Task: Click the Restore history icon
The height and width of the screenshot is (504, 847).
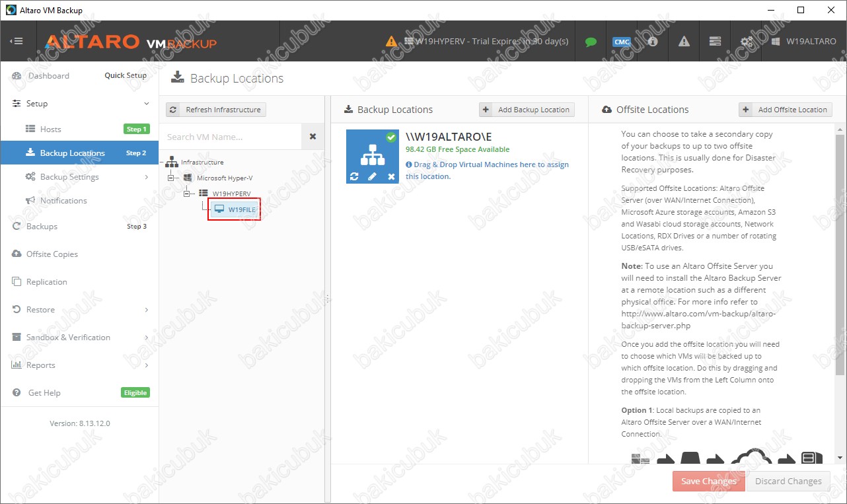Action: [x=17, y=310]
